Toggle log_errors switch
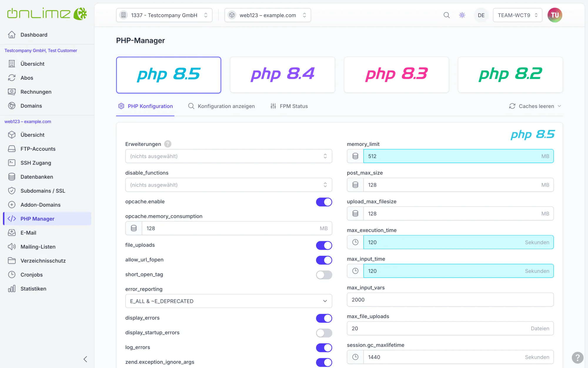This screenshot has height=368, width=588. [324, 348]
